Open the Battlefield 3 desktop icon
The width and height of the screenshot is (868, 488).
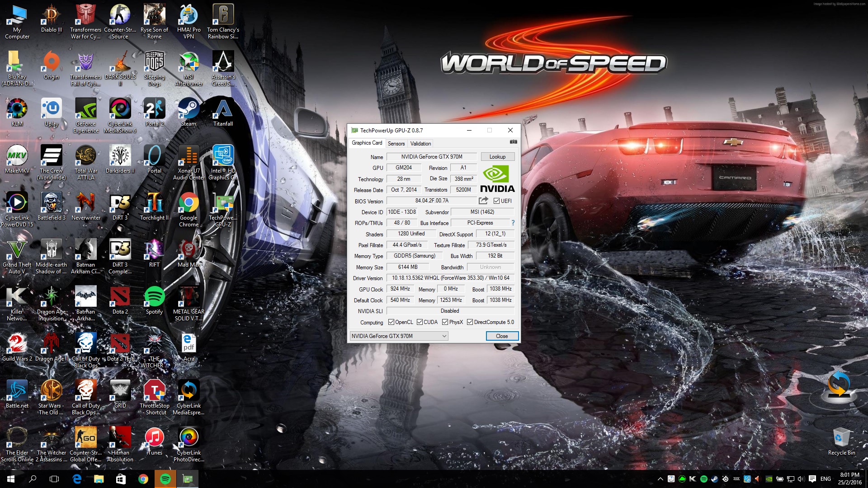tap(52, 206)
